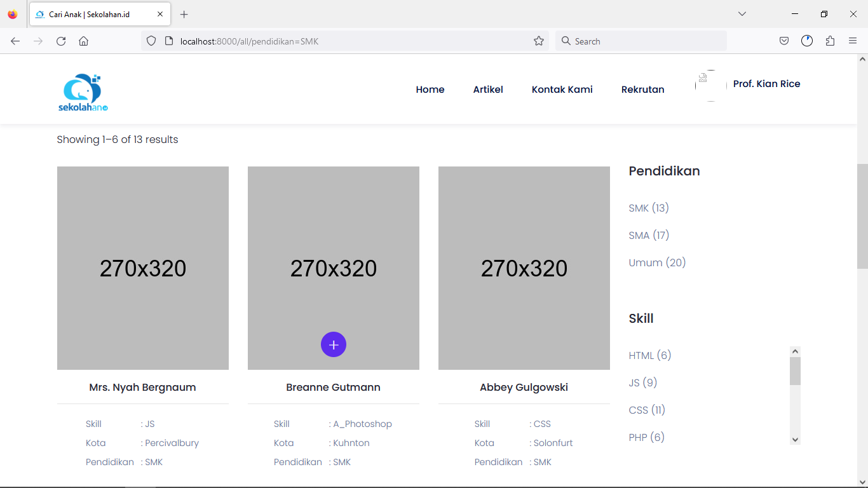Expand the list all tabs dropdown

coord(742,14)
